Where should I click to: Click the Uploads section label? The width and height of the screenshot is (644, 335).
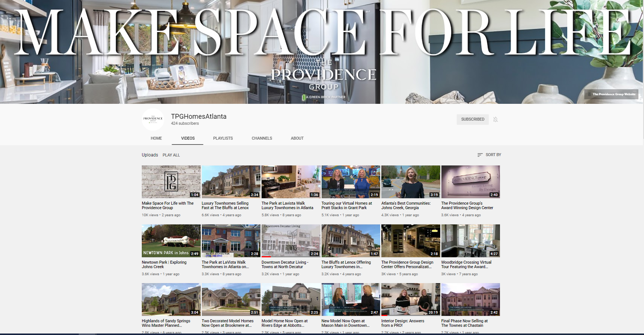pyautogui.click(x=150, y=155)
